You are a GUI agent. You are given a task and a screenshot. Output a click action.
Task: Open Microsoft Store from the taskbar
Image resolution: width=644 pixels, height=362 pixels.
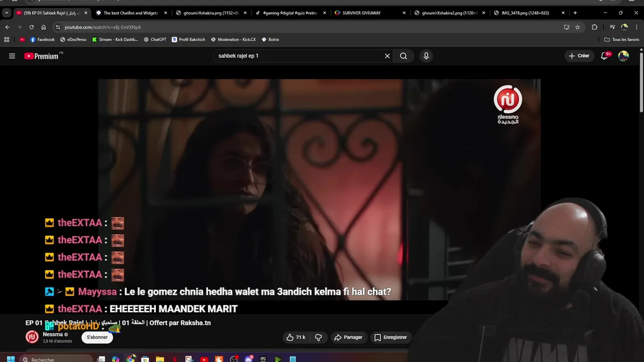click(x=145, y=359)
